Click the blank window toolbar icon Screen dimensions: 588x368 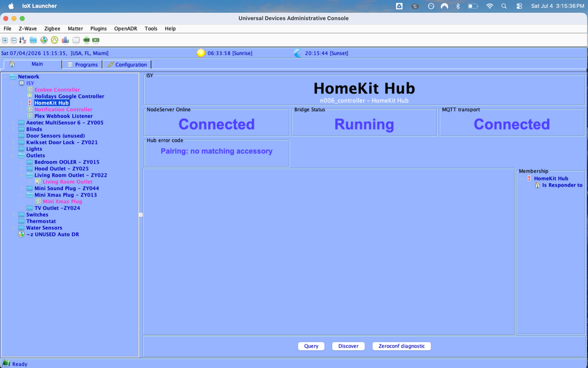pos(76,40)
